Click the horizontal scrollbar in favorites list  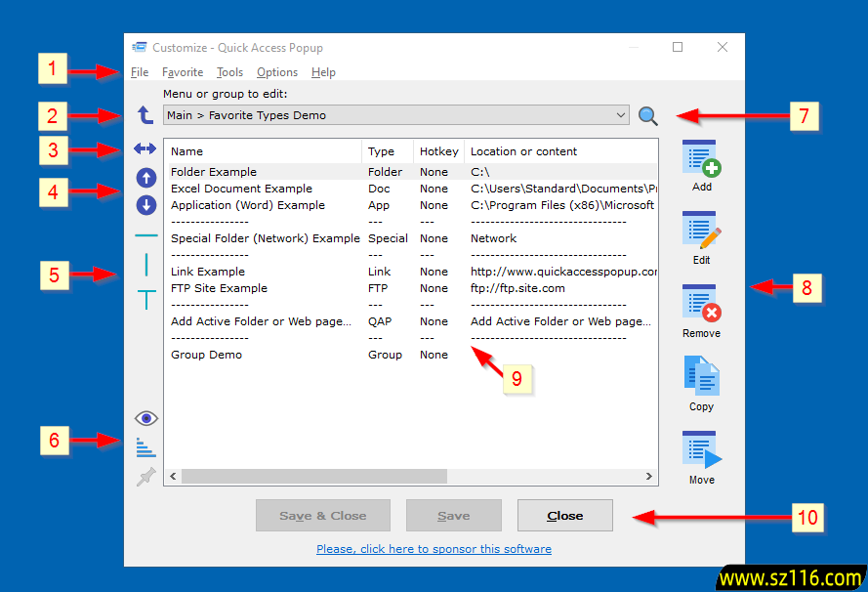[x=312, y=477]
